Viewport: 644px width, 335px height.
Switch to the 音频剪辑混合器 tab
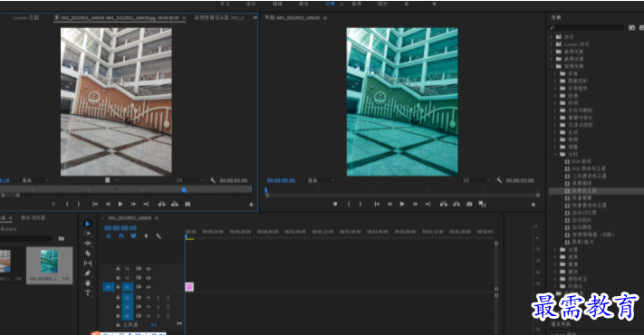[x=219, y=17]
